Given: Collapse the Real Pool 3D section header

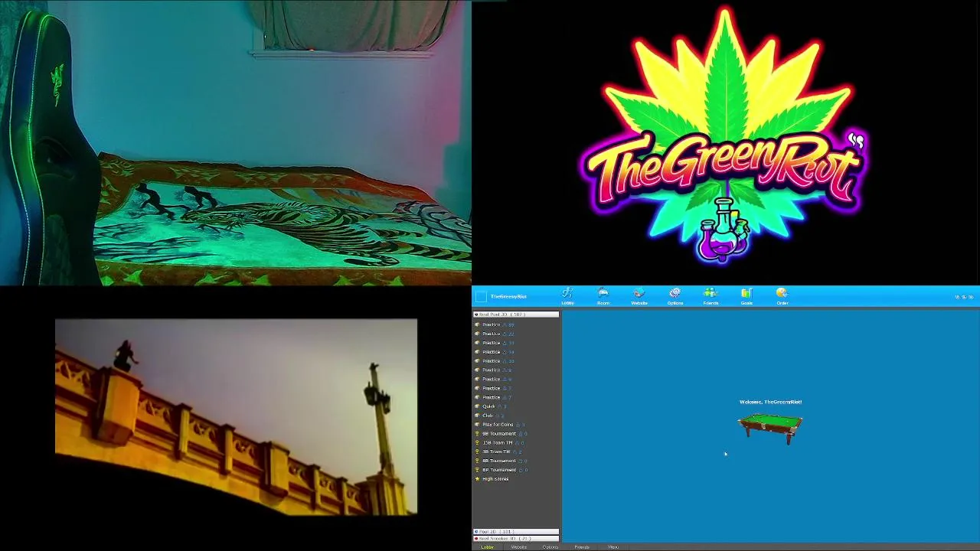Looking at the screenshot, I should click(516, 315).
